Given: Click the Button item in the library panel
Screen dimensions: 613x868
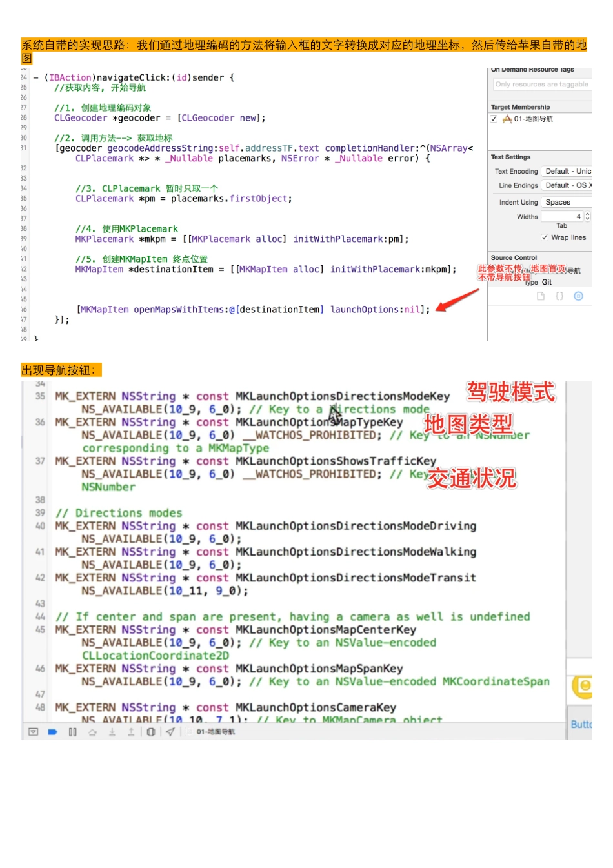Looking at the screenshot, I should tap(582, 724).
